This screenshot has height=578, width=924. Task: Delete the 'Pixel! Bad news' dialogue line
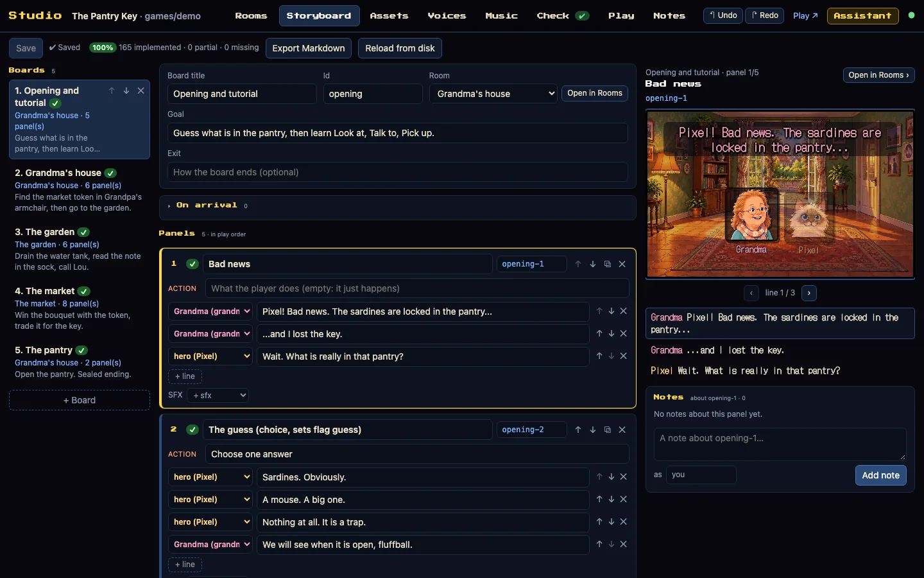[624, 311]
